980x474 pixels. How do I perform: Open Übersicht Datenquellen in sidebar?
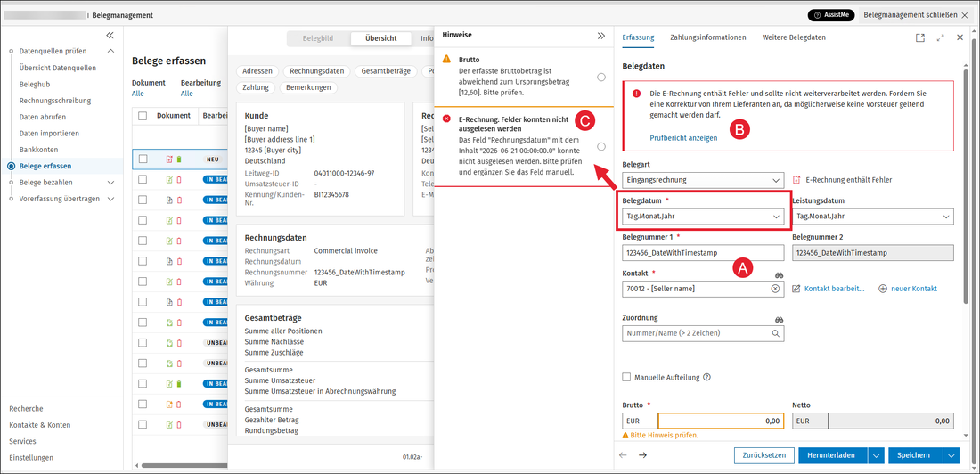(58, 68)
